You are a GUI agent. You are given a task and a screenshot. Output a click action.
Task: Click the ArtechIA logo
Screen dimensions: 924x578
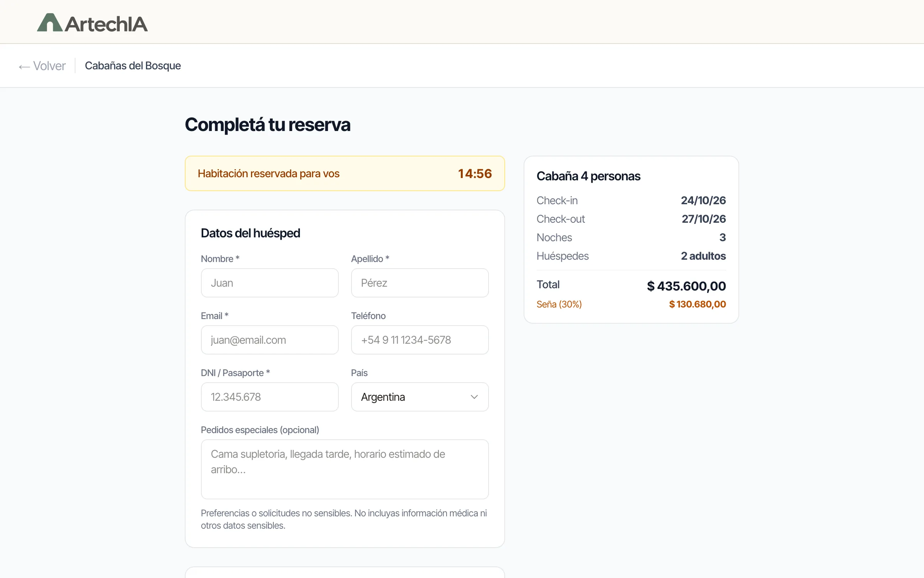click(x=92, y=23)
